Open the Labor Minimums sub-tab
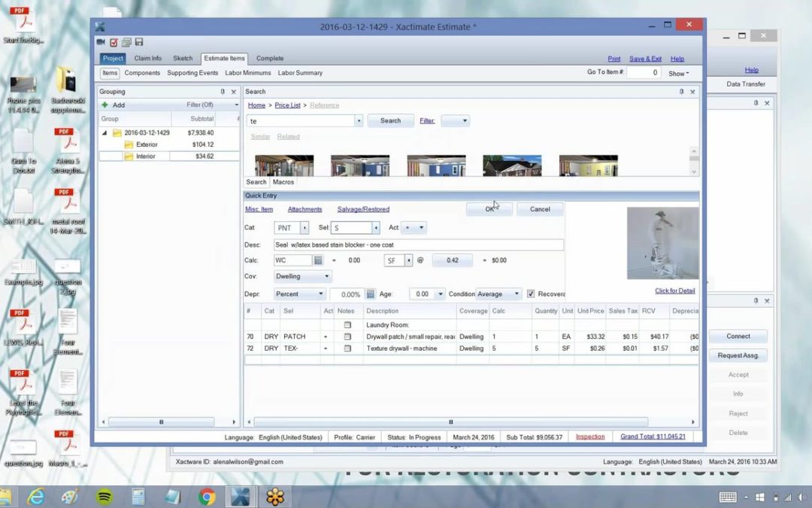This screenshot has height=508, width=812. point(248,73)
